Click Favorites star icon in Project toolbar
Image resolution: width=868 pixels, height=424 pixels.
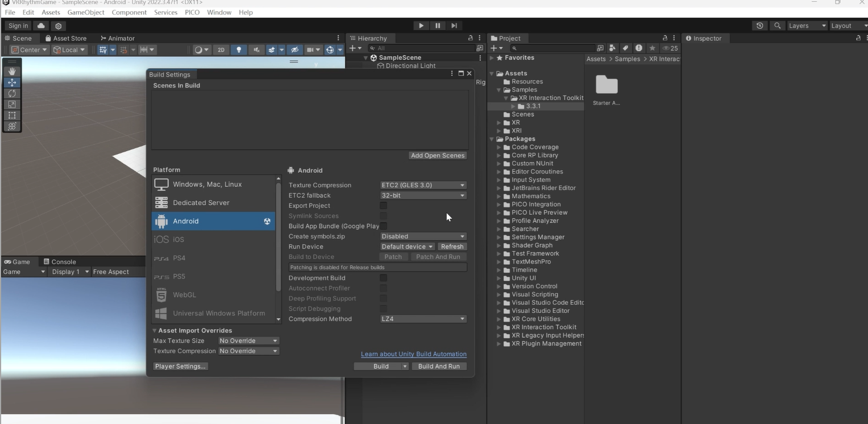pyautogui.click(x=653, y=48)
